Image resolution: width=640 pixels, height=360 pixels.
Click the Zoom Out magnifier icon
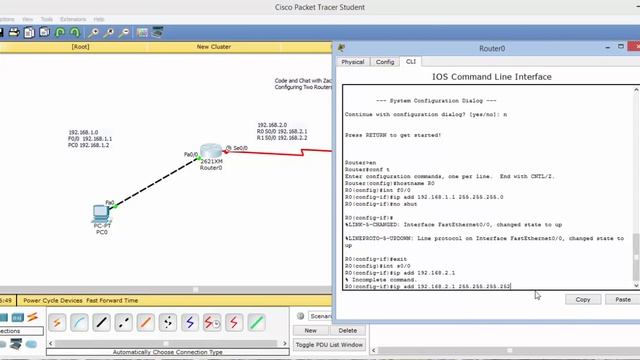[124, 33]
